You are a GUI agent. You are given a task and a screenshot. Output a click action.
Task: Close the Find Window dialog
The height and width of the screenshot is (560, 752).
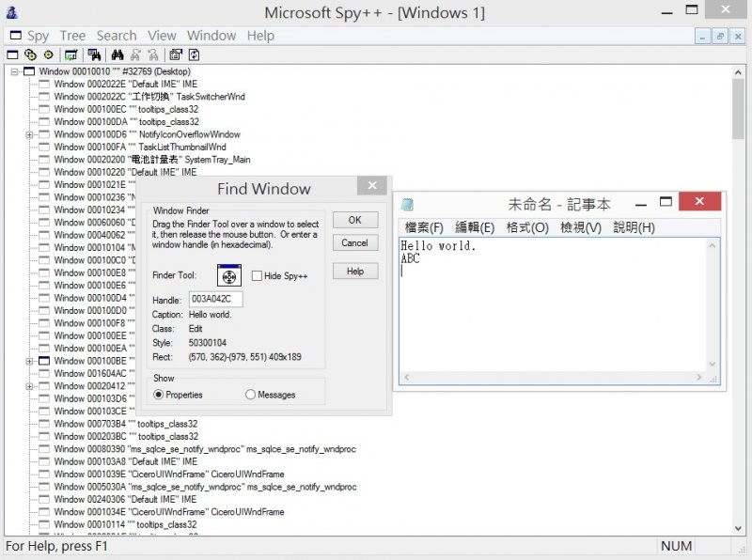pos(372,185)
